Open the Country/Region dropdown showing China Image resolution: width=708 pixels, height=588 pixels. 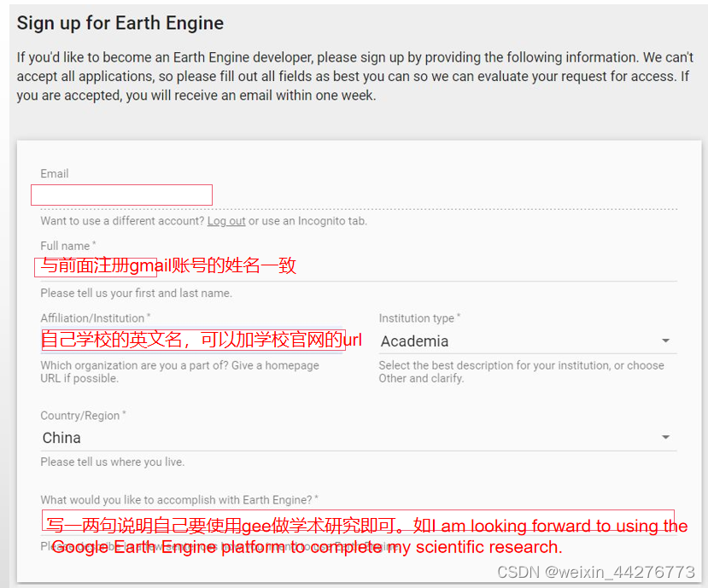359,438
